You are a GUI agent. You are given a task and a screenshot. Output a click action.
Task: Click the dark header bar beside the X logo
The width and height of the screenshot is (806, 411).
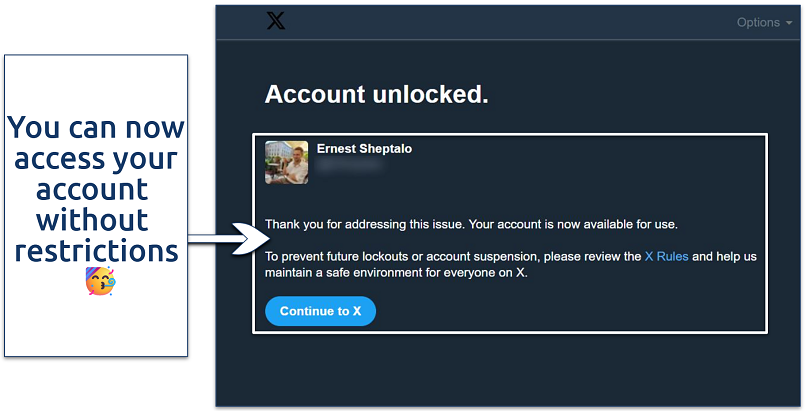pyautogui.click(x=500, y=23)
